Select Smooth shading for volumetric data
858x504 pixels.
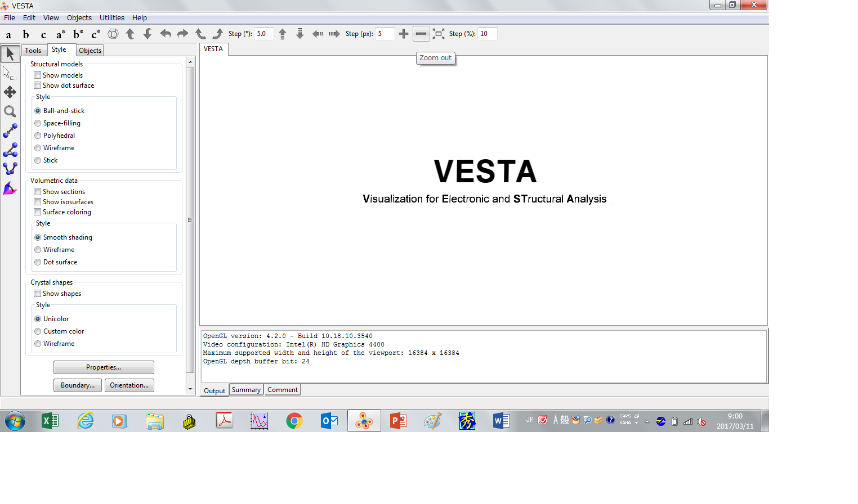38,237
